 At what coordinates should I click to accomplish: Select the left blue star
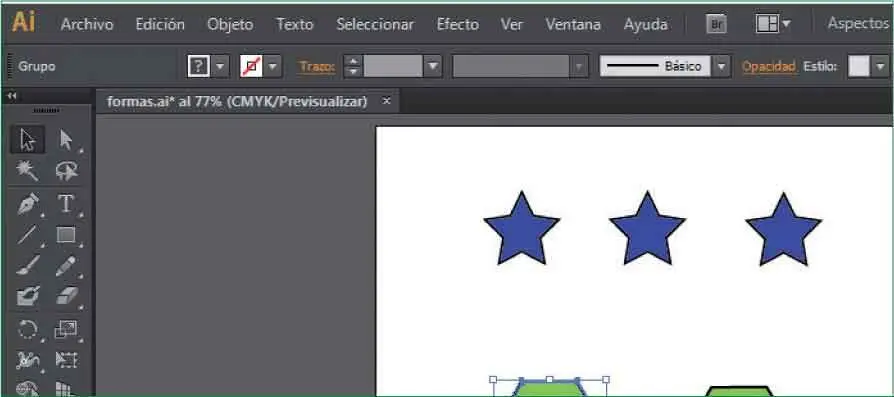coord(521,230)
